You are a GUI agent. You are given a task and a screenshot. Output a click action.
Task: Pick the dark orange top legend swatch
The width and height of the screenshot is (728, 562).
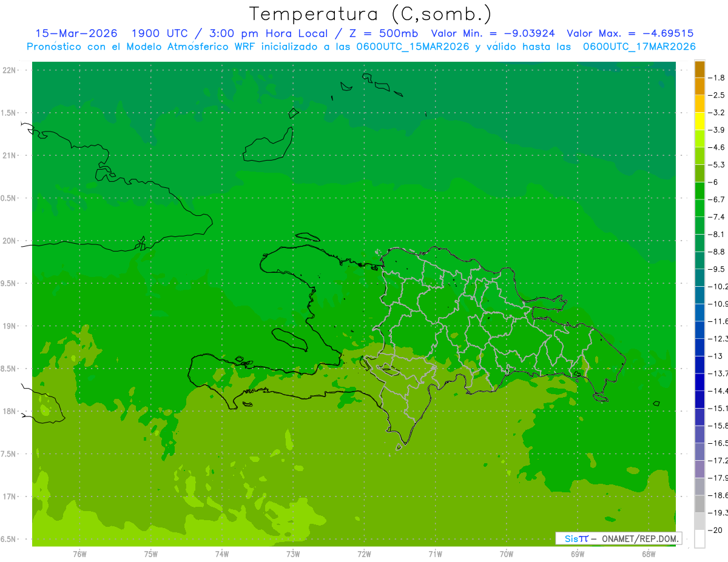pos(699,69)
